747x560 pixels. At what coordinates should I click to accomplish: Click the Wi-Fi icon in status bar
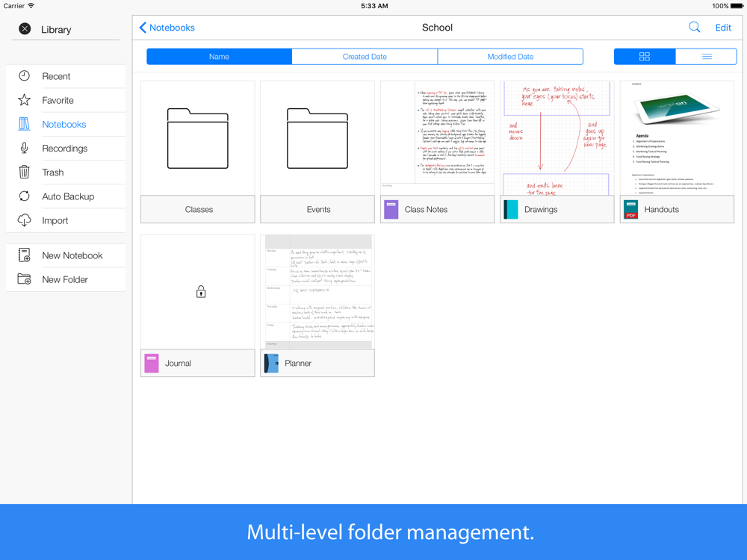pyautogui.click(x=31, y=6)
